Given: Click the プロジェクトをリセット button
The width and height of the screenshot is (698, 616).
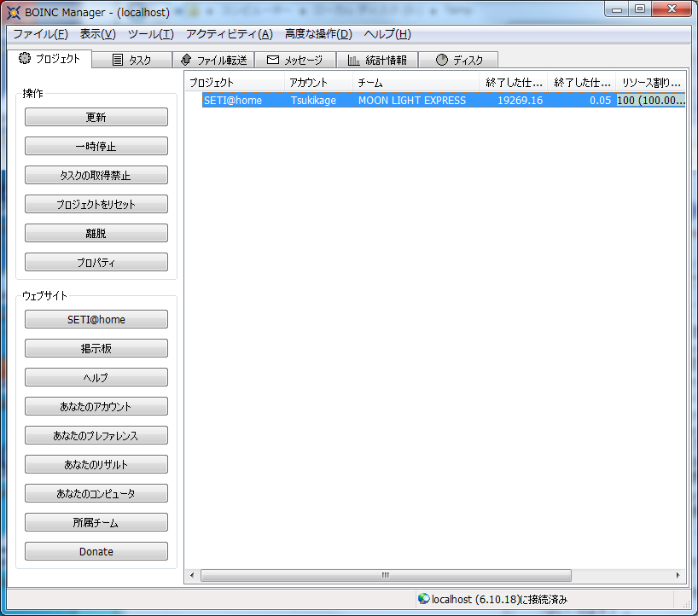Looking at the screenshot, I should click(96, 204).
